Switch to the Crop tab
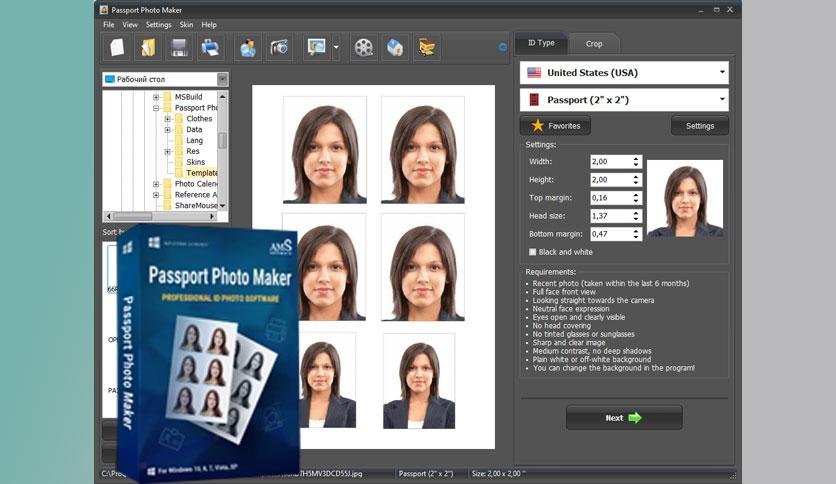 coord(593,44)
